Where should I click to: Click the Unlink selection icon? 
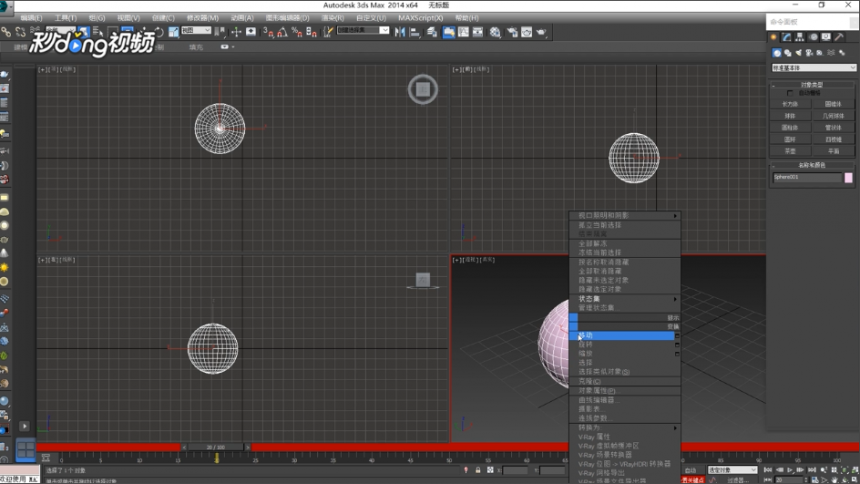pos(20,32)
